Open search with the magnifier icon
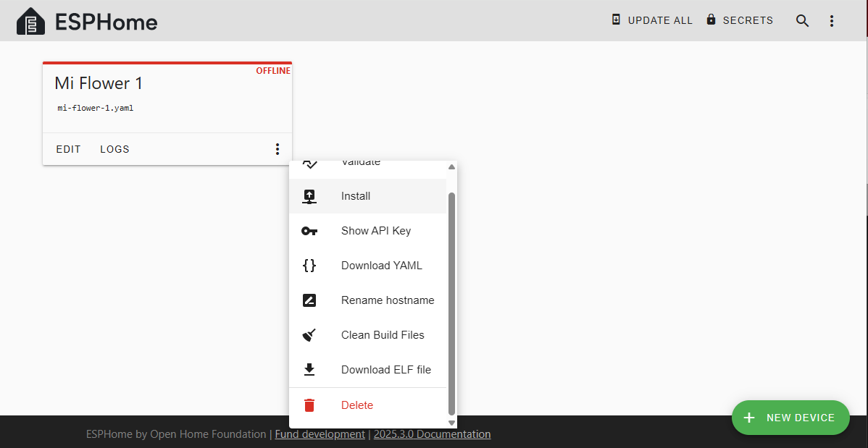The width and height of the screenshot is (868, 448). [802, 21]
